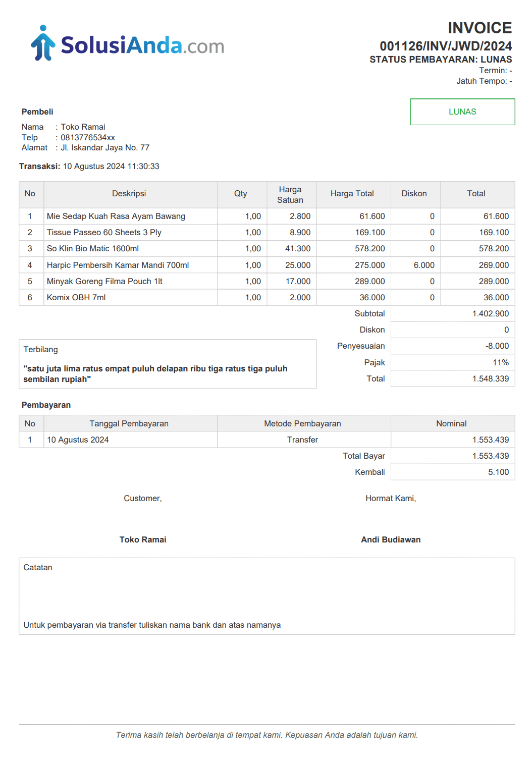Select the Tissue Passeo 60 Sheets item
This screenshot has width=532, height=766.
pyautogui.click(x=104, y=233)
